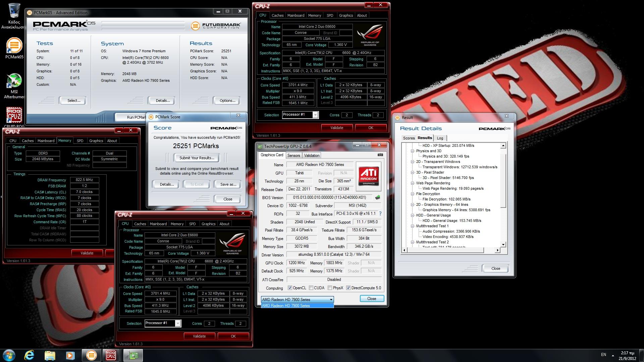Click the Bus Interface question mark in GPU-Z
Viewport: 644px width, 362px height.
380,214
